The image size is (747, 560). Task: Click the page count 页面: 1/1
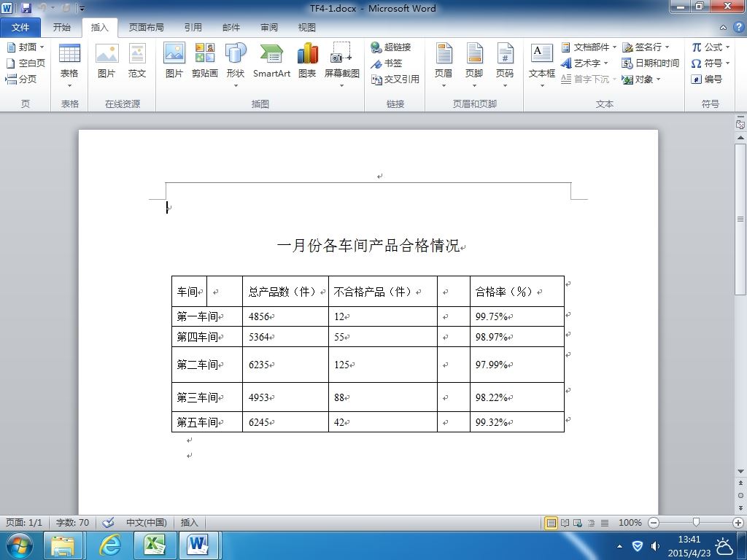coord(24,522)
